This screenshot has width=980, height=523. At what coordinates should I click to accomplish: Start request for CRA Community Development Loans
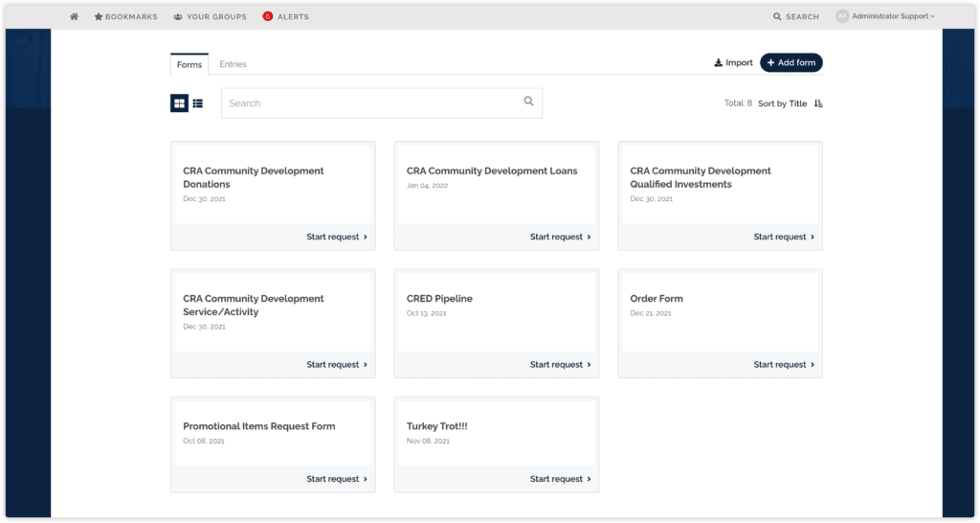pos(561,238)
